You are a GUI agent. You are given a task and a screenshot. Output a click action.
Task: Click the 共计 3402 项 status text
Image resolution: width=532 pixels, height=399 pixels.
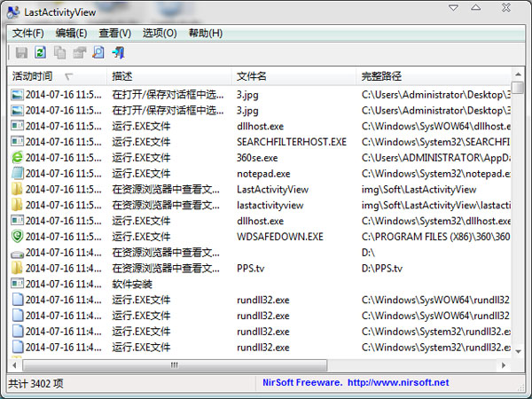35,383
